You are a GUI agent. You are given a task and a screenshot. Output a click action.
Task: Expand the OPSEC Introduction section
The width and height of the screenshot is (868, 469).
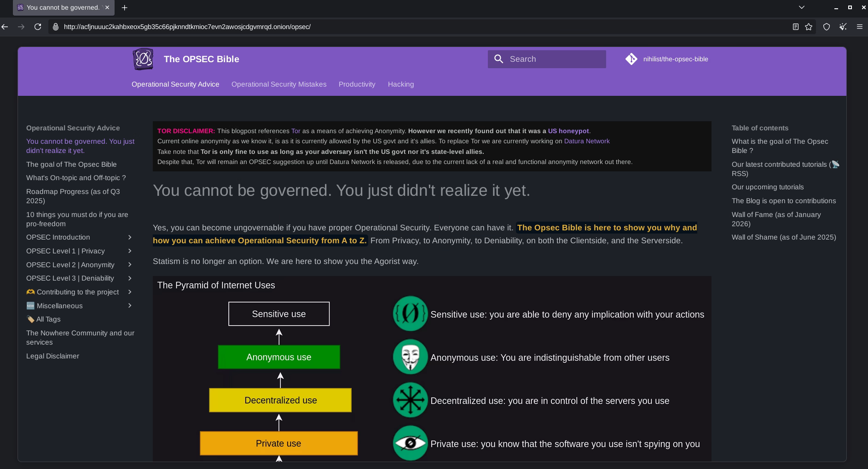tap(130, 237)
